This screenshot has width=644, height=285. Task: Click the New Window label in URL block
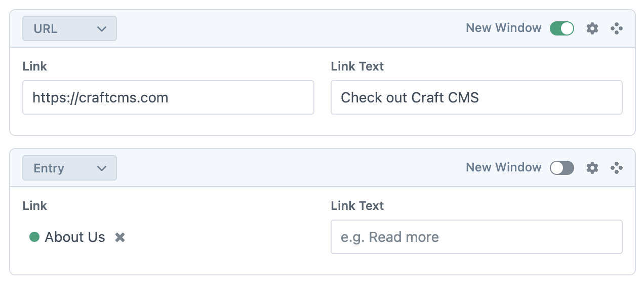coord(503,28)
